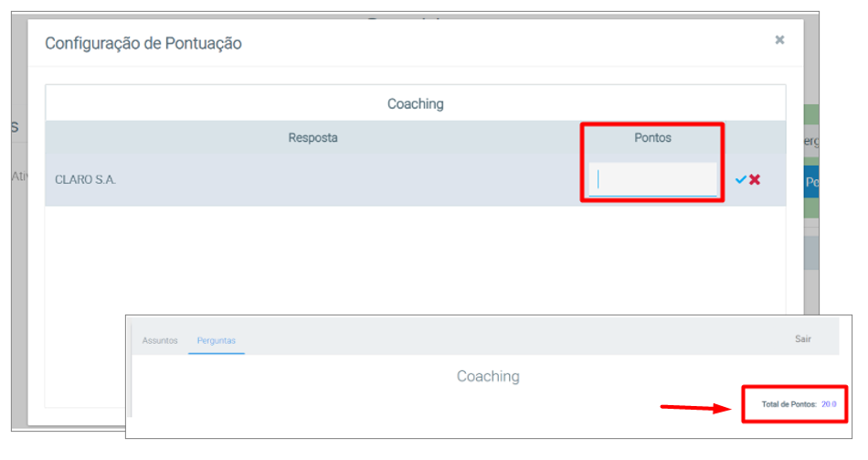This screenshot has width=868, height=460.
Task: Click the Coaching heading below the tabs
Action: click(x=488, y=376)
